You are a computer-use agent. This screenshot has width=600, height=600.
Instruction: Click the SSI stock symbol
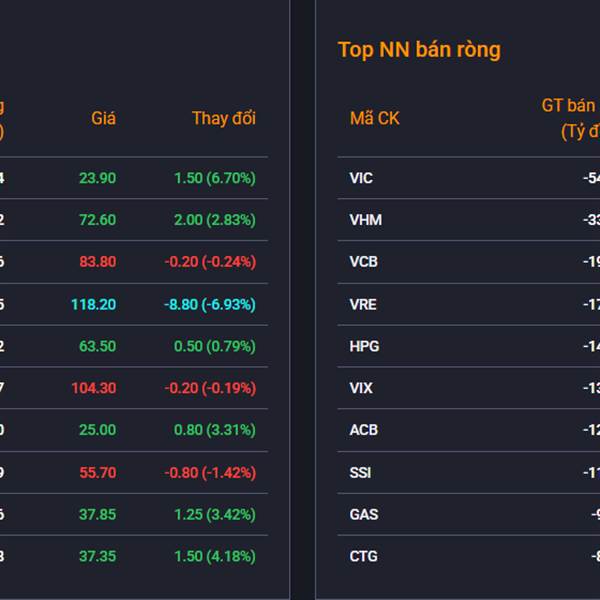(360, 472)
